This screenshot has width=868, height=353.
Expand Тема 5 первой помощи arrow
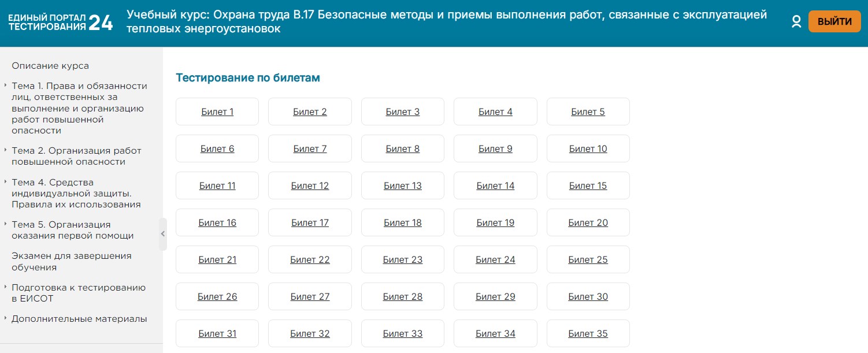[x=5, y=224]
